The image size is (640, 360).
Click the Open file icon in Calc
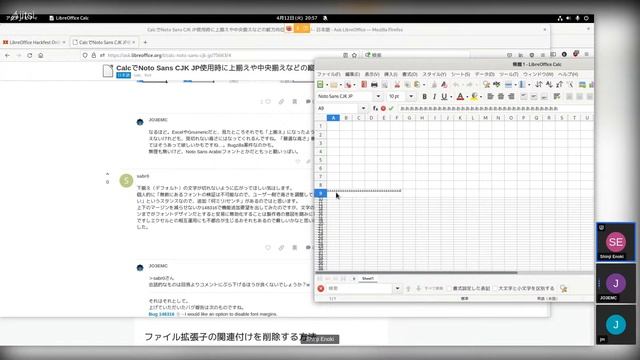[334, 84]
